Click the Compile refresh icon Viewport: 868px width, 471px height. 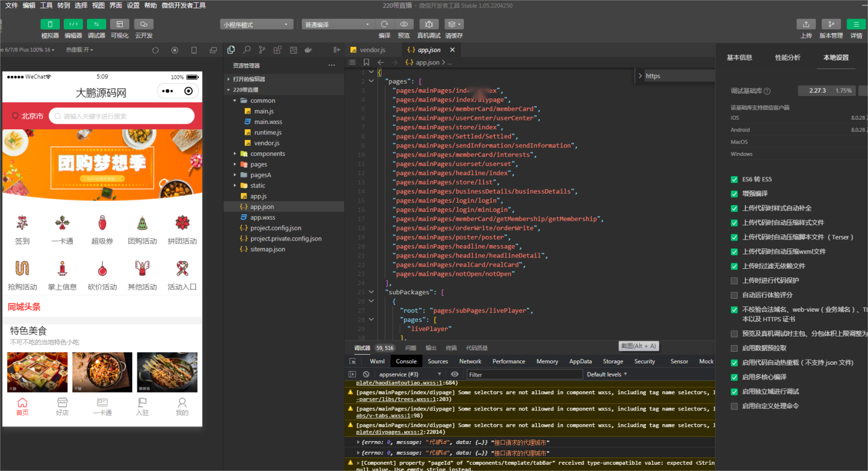pyautogui.click(x=384, y=24)
